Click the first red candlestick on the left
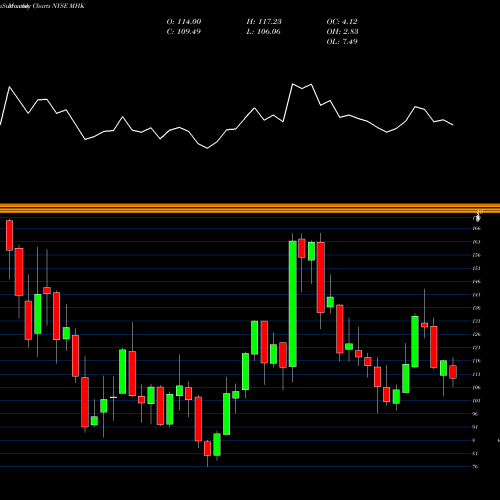Screen dimensions: 500x500 (x=9, y=235)
